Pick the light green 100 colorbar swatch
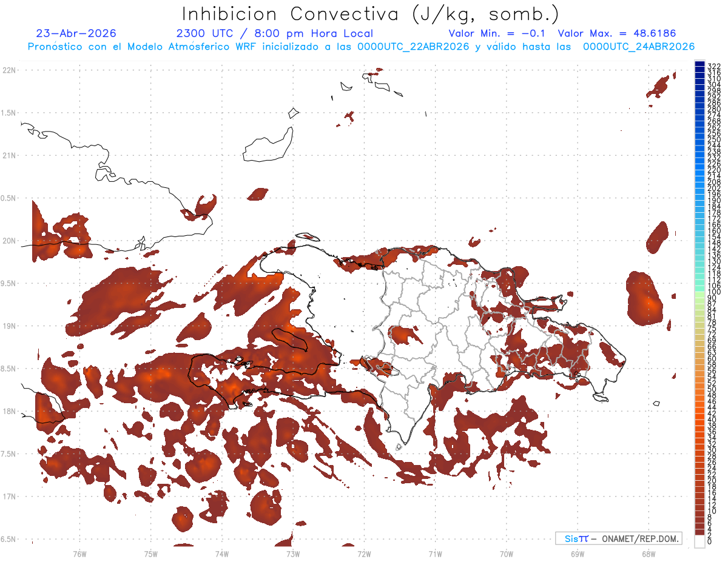The height and width of the screenshot is (562, 728). click(699, 293)
